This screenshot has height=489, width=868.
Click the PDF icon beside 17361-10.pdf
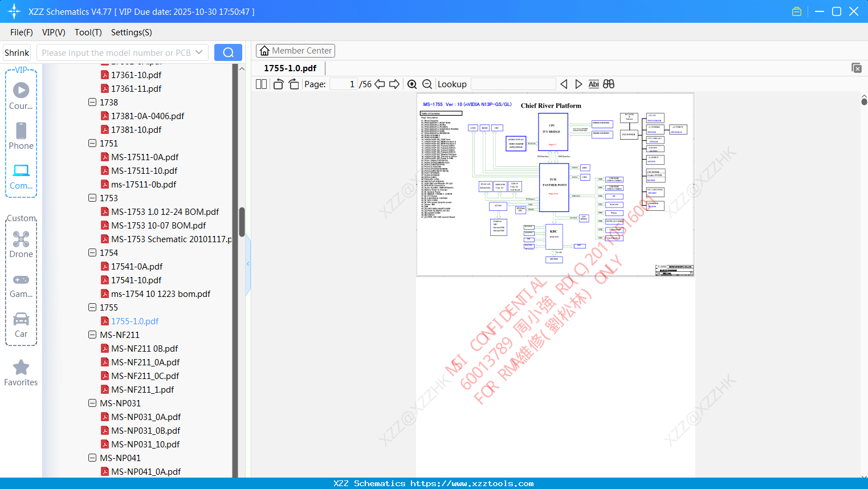pos(105,75)
